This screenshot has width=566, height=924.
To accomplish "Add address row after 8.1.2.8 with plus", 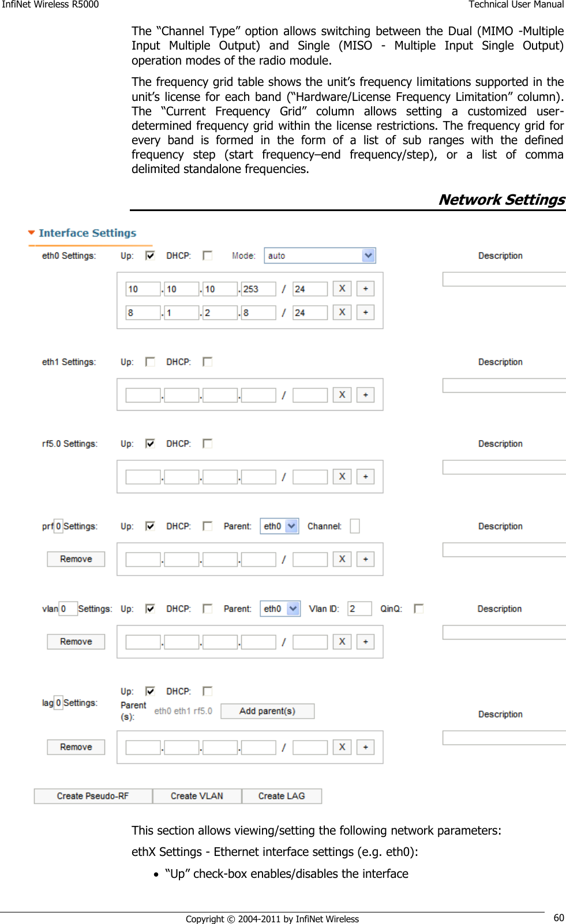I will 365,312.
